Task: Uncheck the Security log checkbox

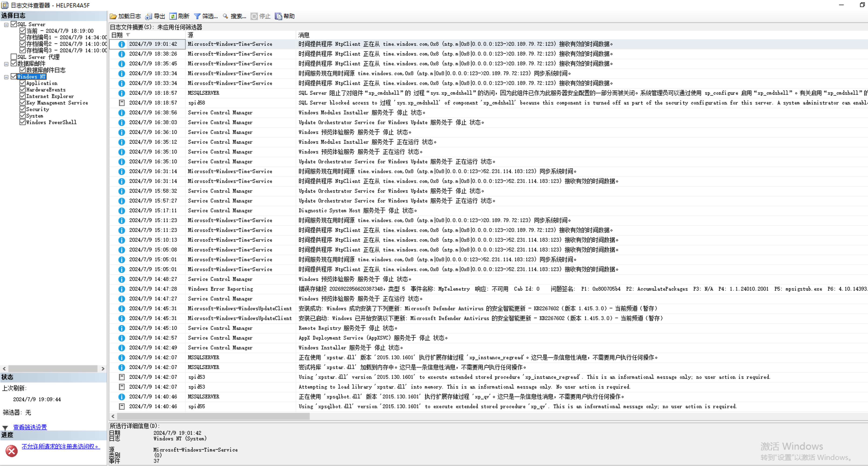Action: click(x=23, y=109)
